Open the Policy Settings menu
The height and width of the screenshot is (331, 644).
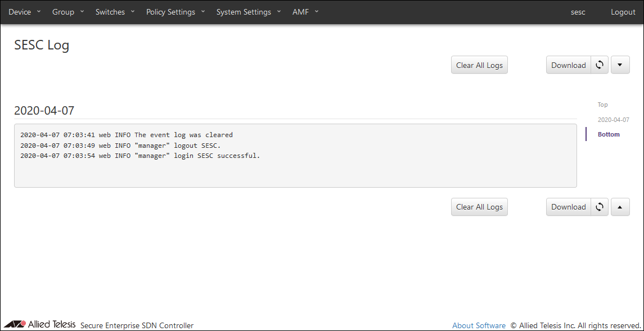click(x=175, y=12)
